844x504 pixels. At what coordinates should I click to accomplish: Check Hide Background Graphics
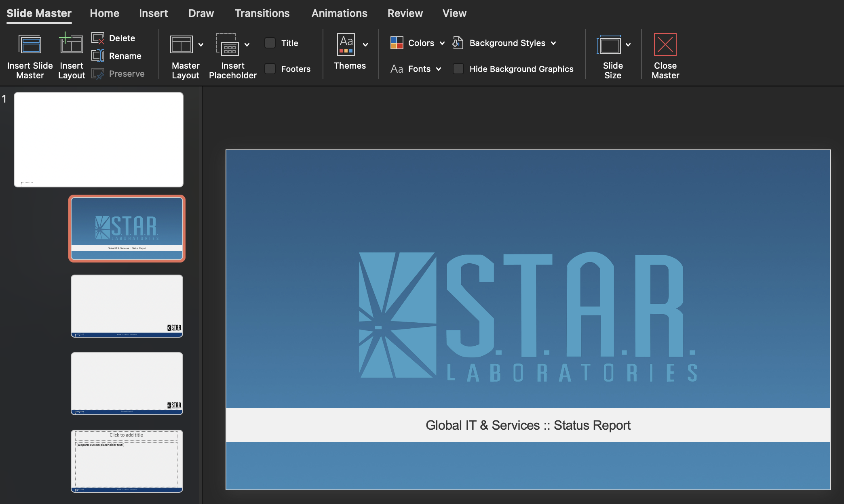(x=458, y=69)
